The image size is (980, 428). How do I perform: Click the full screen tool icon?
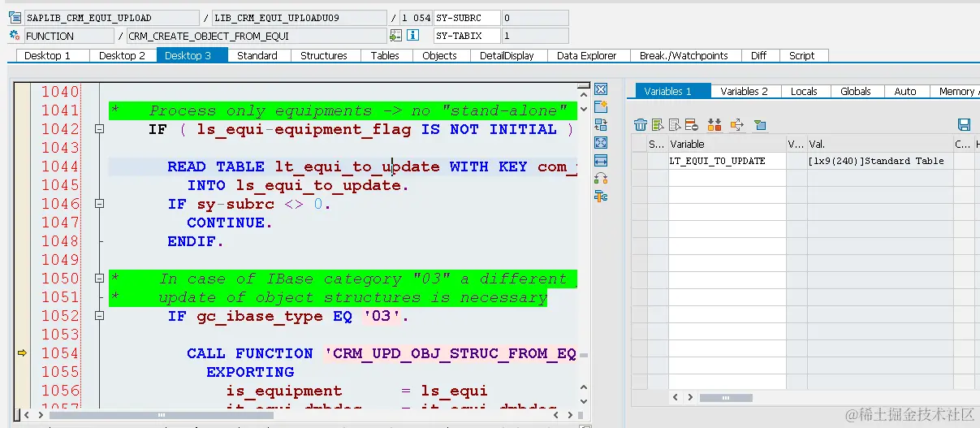click(602, 143)
